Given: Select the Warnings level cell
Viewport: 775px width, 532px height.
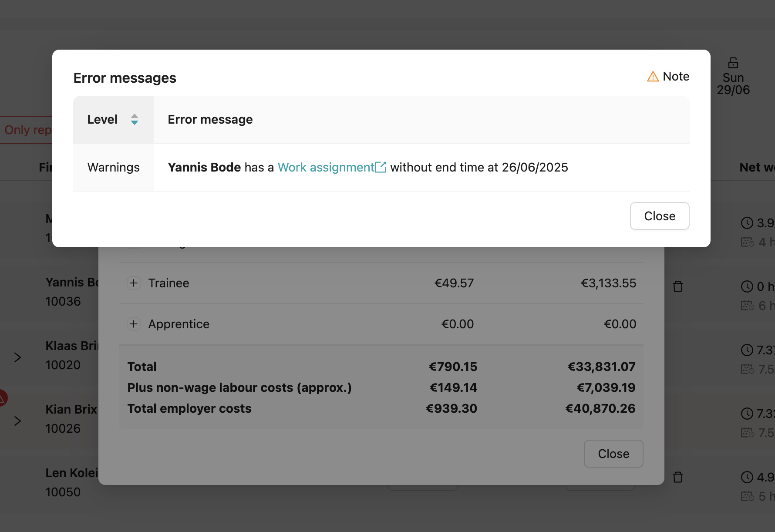Looking at the screenshot, I should 113,167.
